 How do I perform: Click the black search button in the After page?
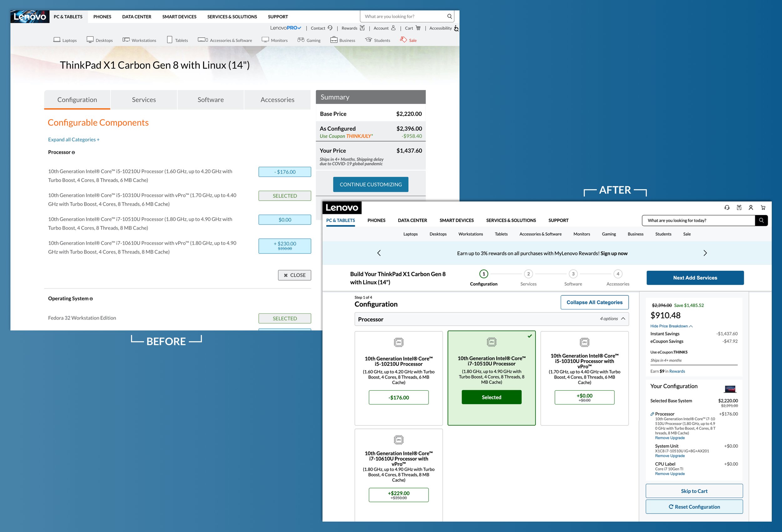coord(761,220)
